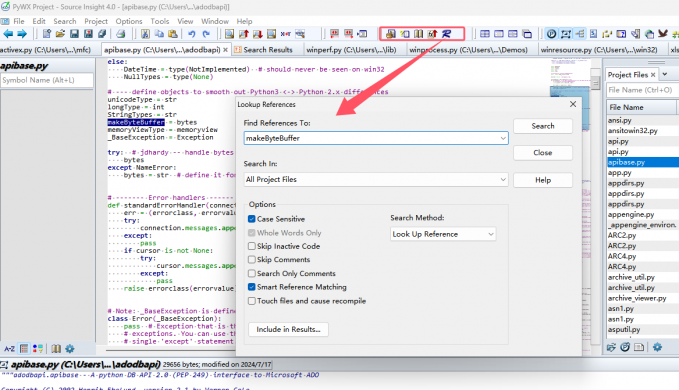Copy selection using toolbar icon
Screen dimensions: 679x390
click(159, 34)
